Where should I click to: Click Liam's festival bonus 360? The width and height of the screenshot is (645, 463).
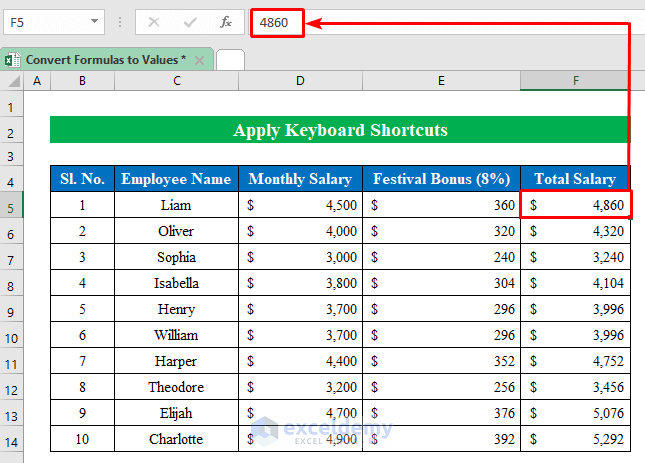pos(441,205)
